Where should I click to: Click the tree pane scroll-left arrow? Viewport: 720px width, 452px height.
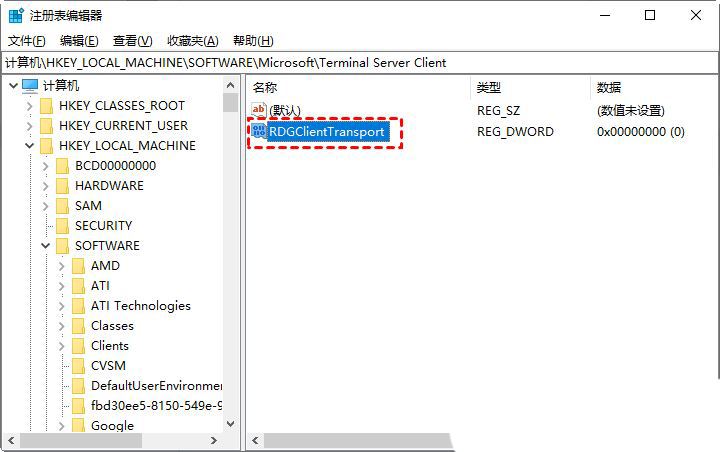[x=11, y=441]
